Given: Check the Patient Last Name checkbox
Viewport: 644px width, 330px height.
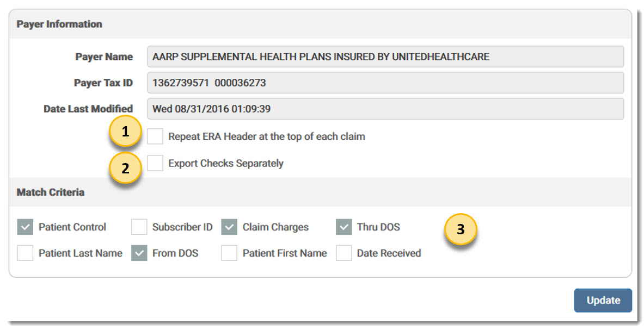Looking at the screenshot, I should (25, 253).
